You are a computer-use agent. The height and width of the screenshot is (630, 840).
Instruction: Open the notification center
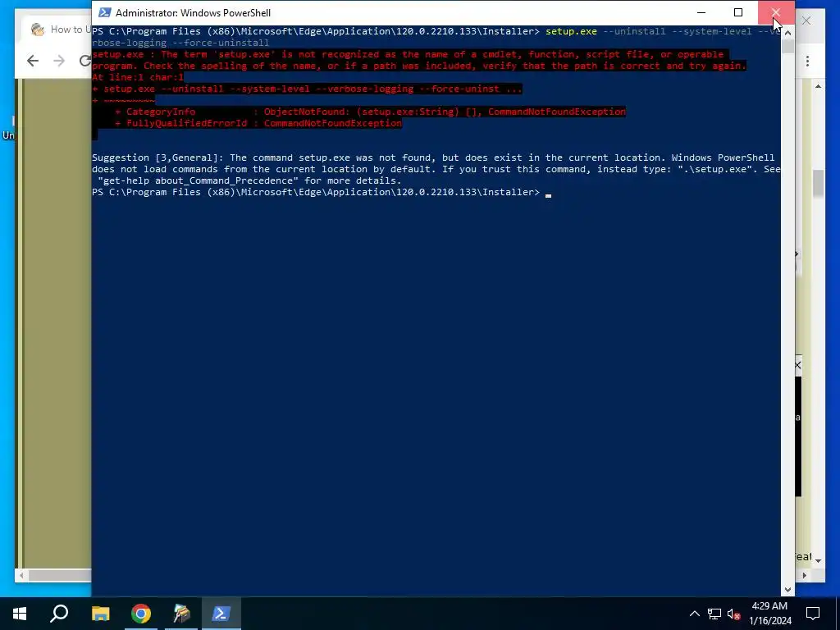tap(813, 614)
